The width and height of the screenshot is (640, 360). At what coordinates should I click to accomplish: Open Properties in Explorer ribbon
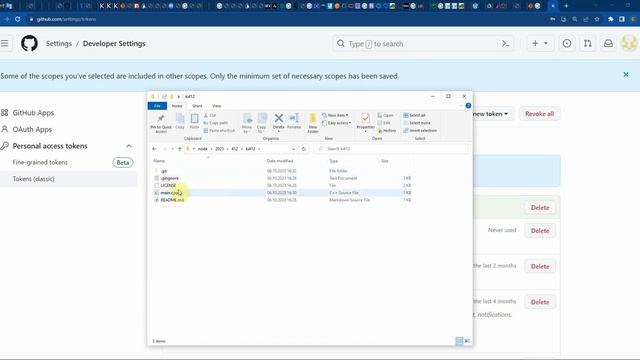[365, 122]
